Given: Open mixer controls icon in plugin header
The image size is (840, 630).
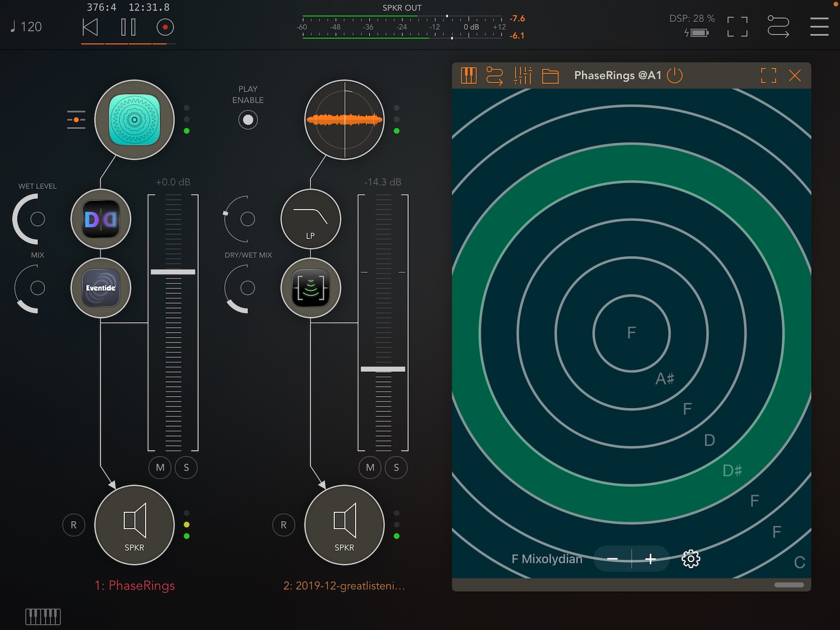Looking at the screenshot, I should pyautogui.click(x=523, y=76).
